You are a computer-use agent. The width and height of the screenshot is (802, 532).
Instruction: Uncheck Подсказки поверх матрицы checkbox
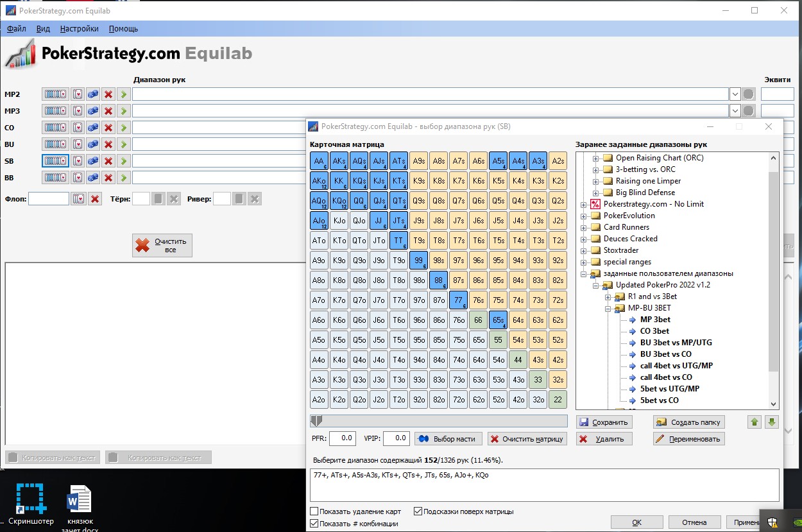coord(418,511)
